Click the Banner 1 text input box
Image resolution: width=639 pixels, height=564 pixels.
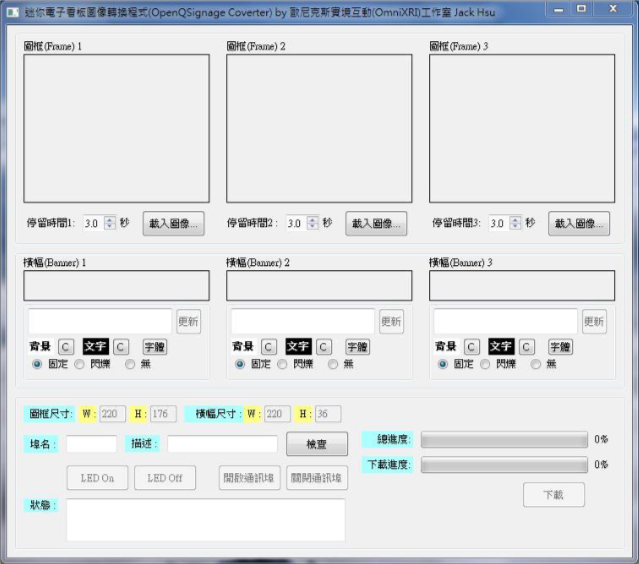[x=100, y=321]
